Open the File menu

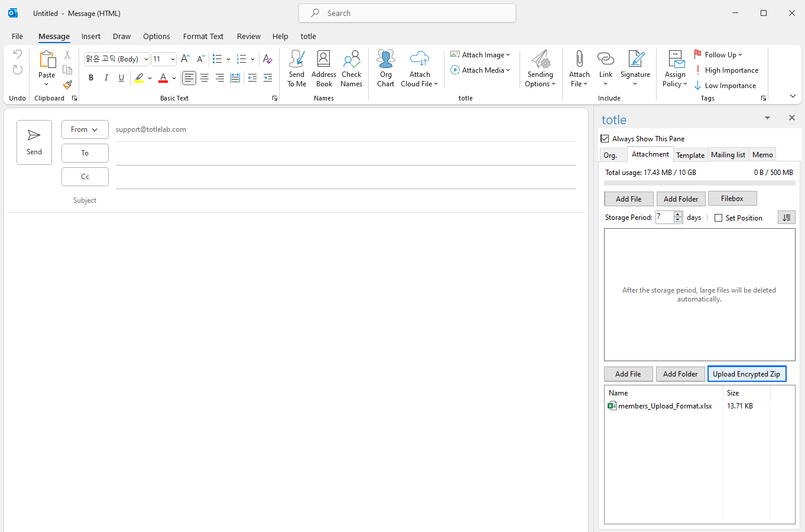click(17, 36)
